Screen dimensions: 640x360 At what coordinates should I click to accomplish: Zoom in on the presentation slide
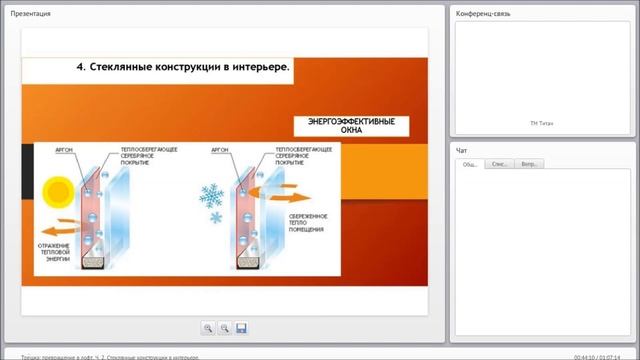click(x=208, y=328)
